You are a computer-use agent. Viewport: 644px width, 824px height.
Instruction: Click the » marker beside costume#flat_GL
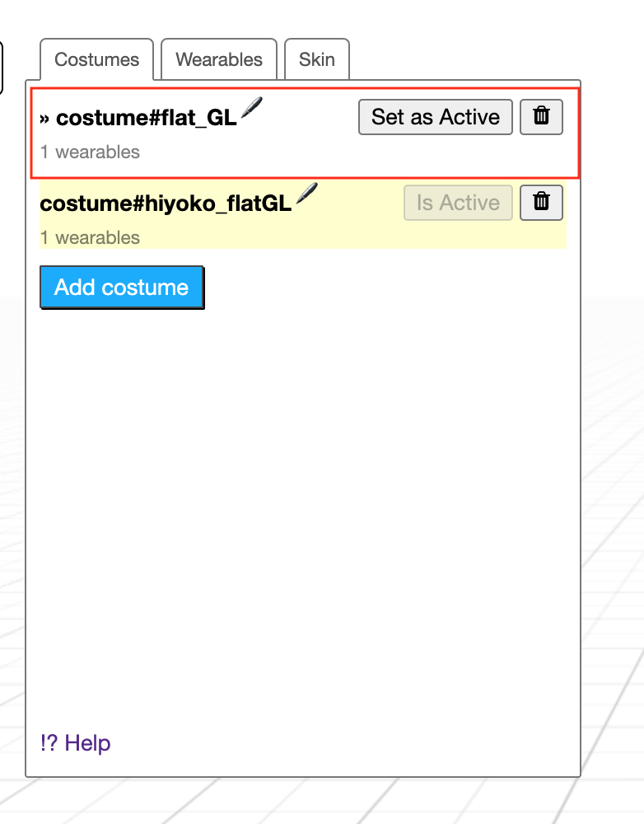click(x=44, y=119)
